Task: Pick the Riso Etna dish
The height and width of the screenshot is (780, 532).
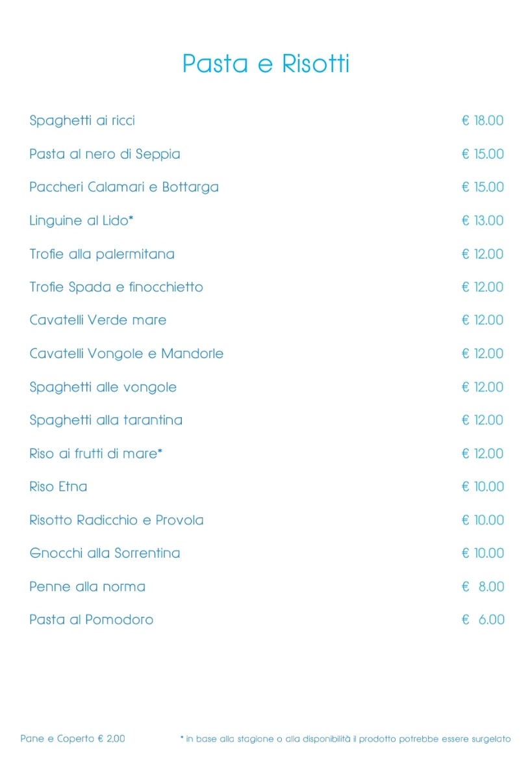Action: pos(58,487)
